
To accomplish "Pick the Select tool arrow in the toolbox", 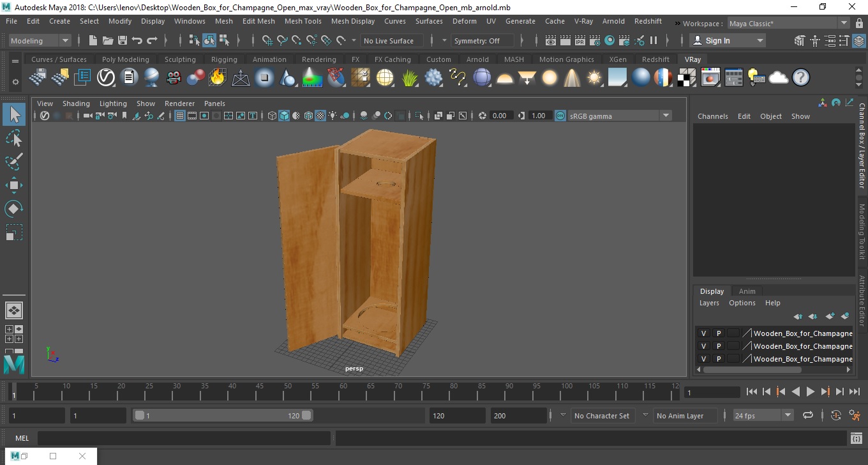I will pos(14,114).
